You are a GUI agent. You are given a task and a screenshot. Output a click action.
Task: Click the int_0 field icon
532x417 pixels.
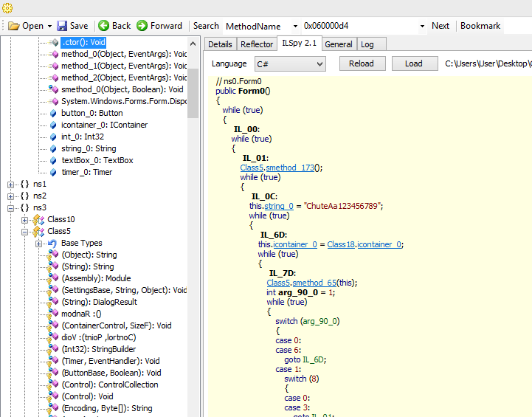click(x=53, y=137)
